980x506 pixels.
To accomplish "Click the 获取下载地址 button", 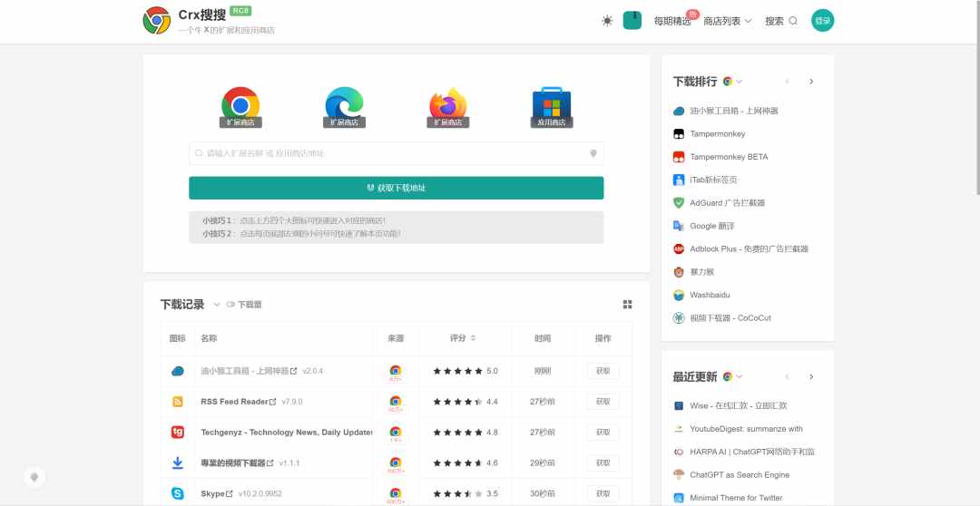I will click(x=397, y=188).
